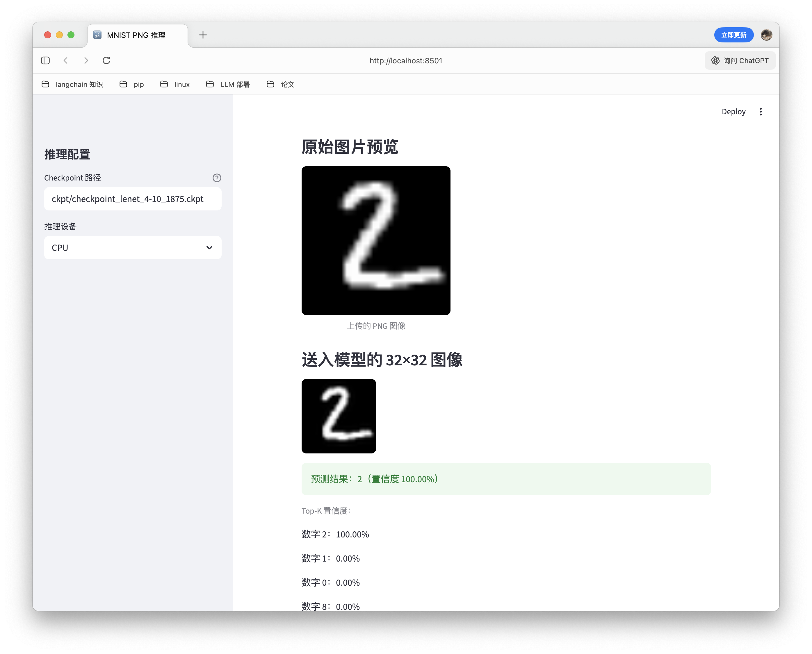This screenshot has width=812, height=654.
Task: Click the langchain 知识 bookmark folder icon
Action: 46,84
